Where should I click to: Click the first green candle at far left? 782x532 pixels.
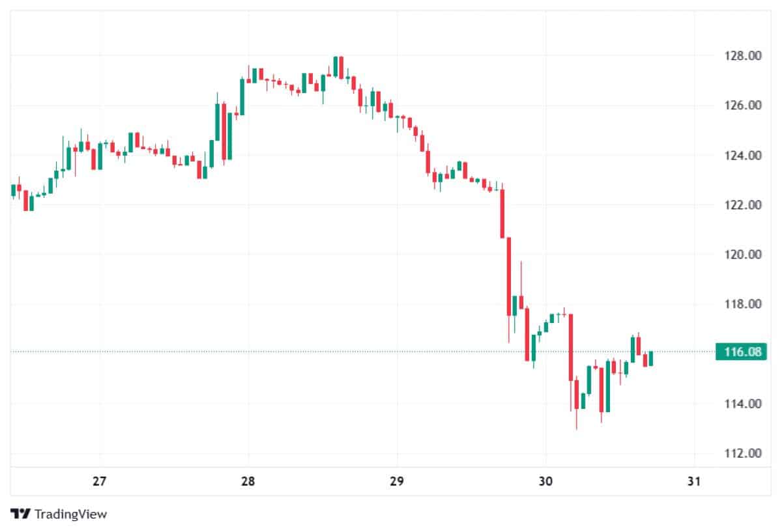[x=13, y=190]
